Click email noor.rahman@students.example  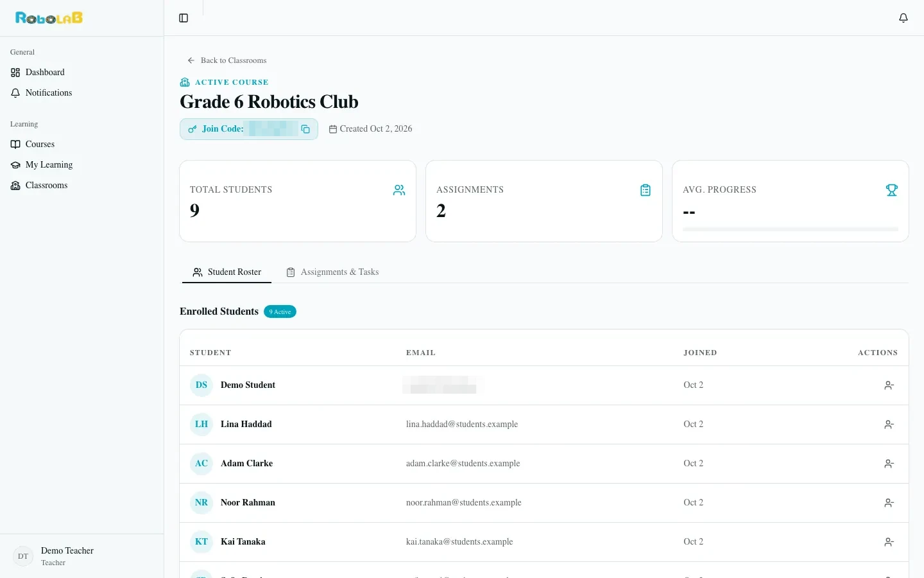coord(464,503)
